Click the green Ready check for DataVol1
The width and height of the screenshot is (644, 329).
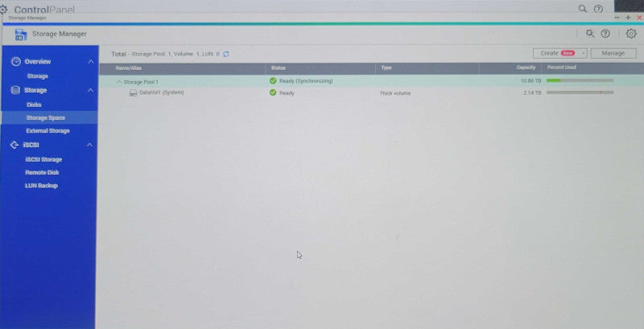coord(273,93)
